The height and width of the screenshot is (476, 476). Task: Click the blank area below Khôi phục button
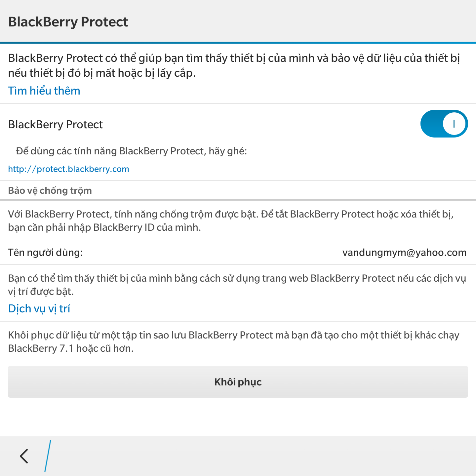point(238,417)
